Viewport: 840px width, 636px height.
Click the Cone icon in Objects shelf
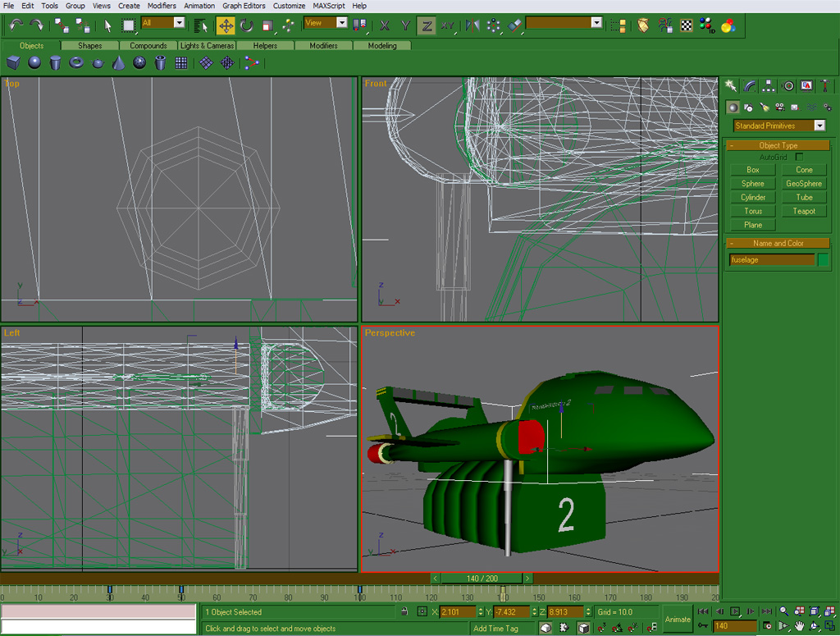(118, 62)
